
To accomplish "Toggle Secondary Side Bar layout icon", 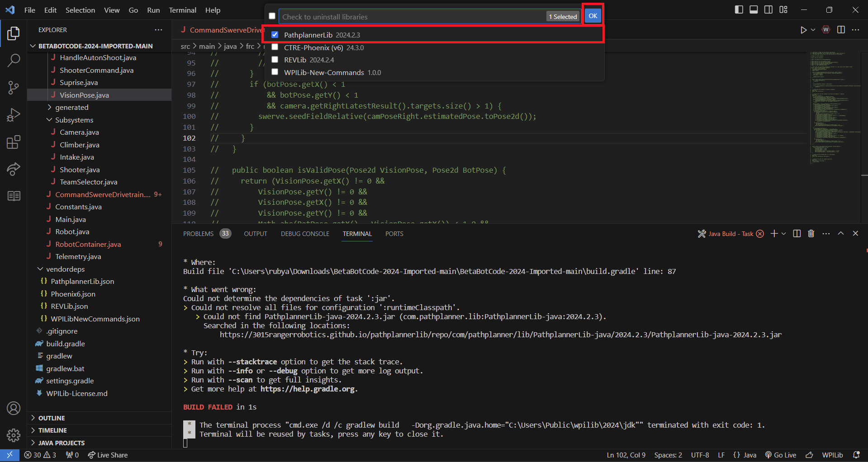I will [768, 9].
